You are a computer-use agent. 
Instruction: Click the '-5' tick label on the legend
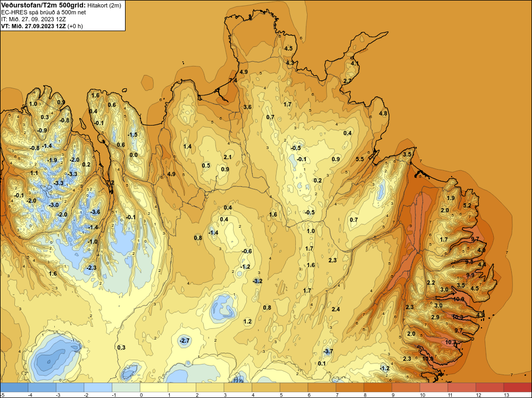pos(2,395)
